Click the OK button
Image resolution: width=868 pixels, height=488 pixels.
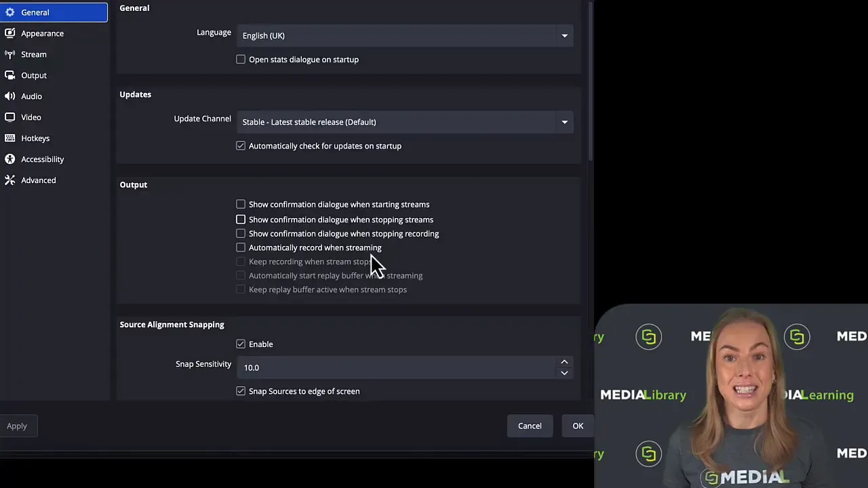click(x=578, y=426)
